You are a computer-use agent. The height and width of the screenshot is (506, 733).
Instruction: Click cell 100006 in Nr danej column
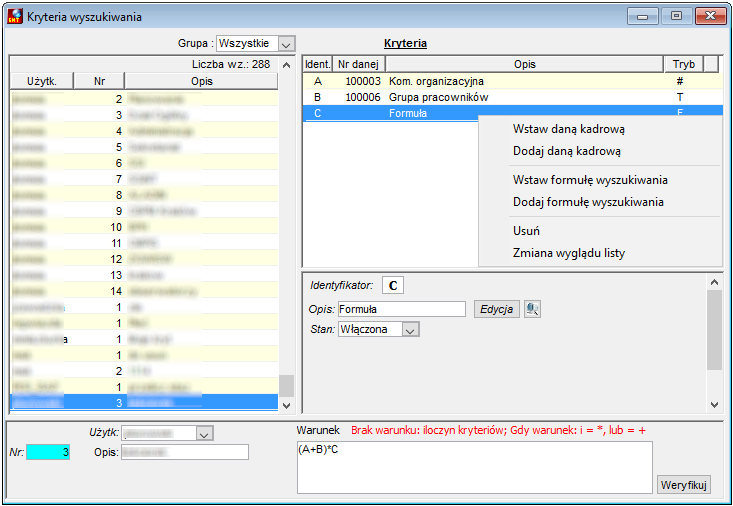pos(363,97)
